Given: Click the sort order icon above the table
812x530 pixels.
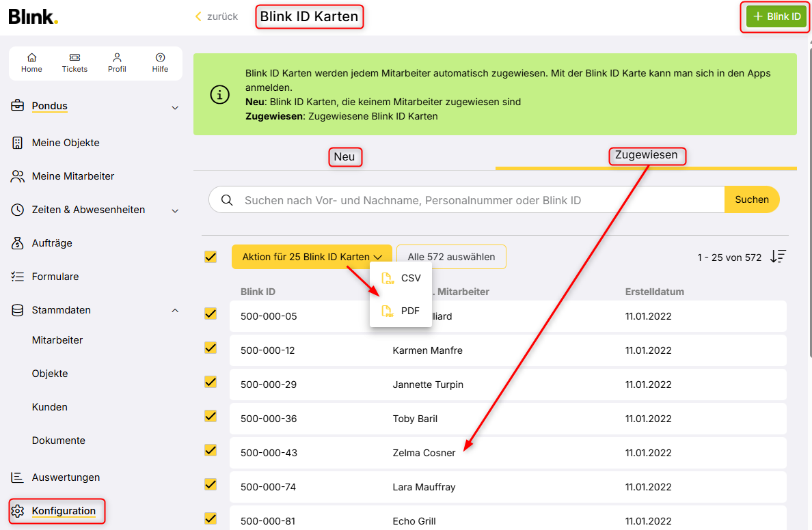Looking at the screenshot, I should pos(778,257).
